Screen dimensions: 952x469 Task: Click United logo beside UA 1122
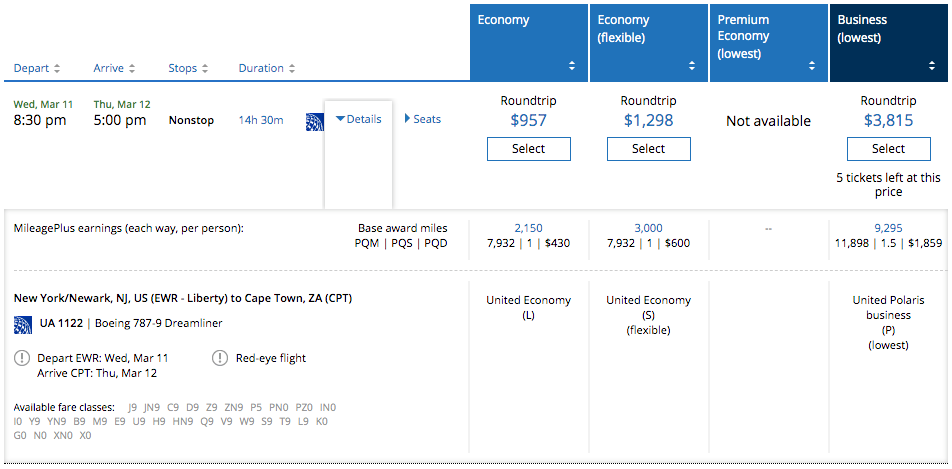pyautogui.click(x=24, y=324)
